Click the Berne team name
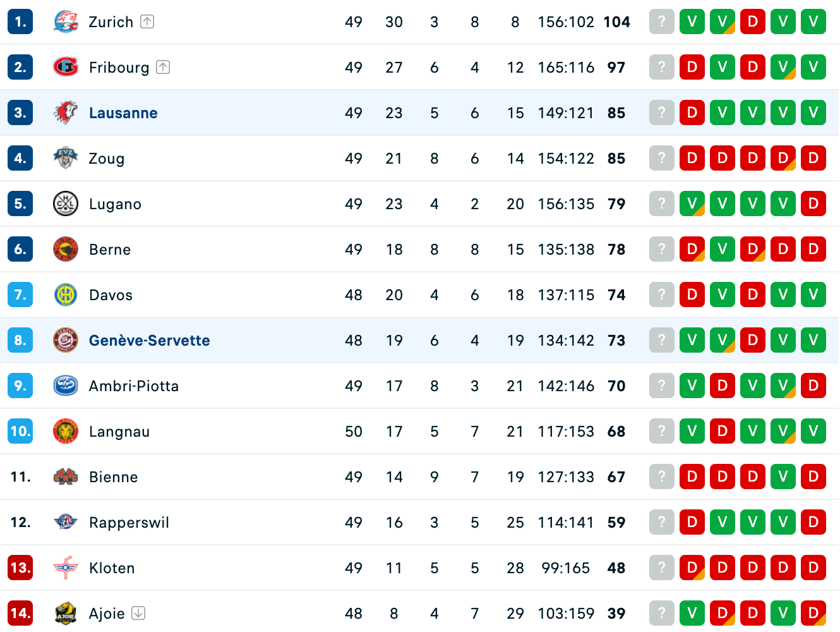The image size is (840, 632). (110, 250)
